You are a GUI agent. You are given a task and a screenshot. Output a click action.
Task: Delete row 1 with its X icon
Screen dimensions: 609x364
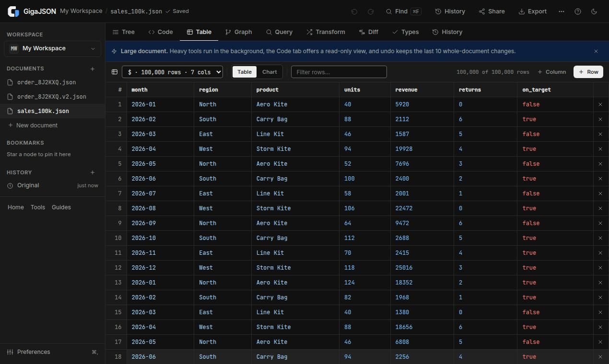(x=600, y=104)
